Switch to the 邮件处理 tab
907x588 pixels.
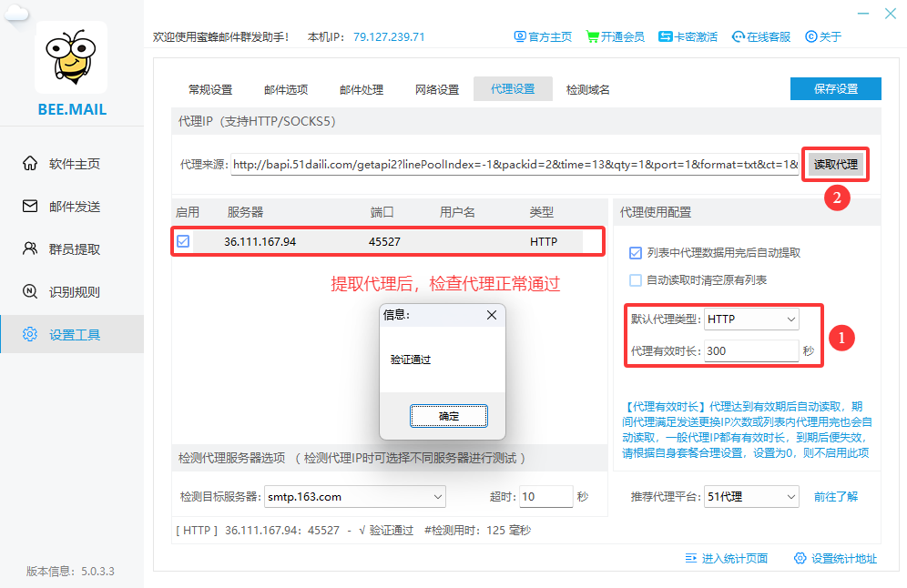[x=362, y=89]
